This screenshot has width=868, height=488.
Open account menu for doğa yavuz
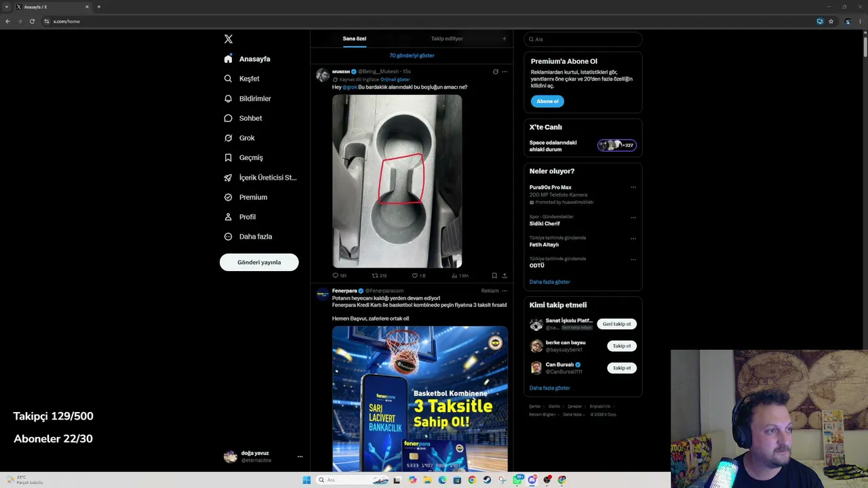[263, 456]
